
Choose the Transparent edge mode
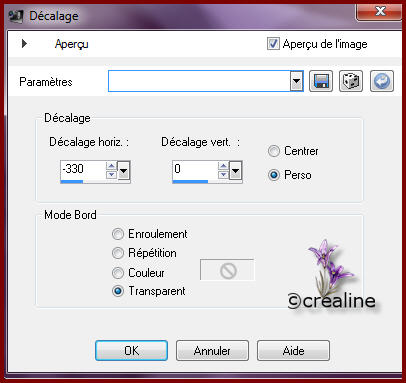[118, 291]
